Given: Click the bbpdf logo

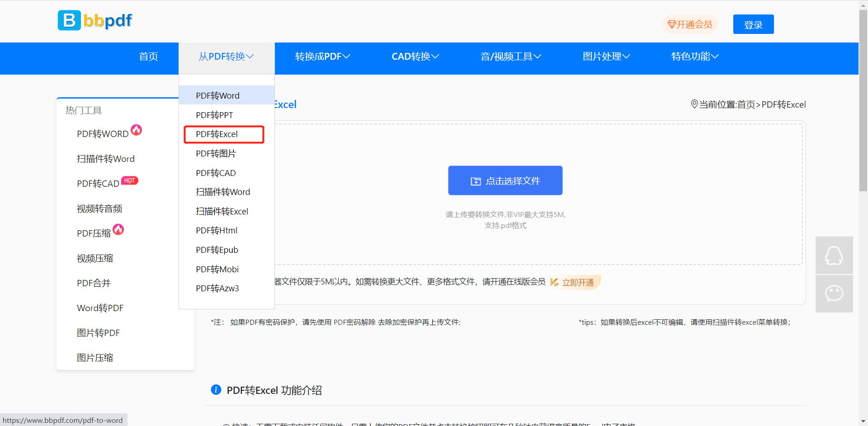Looking at the screenshot, I should 95,20.
